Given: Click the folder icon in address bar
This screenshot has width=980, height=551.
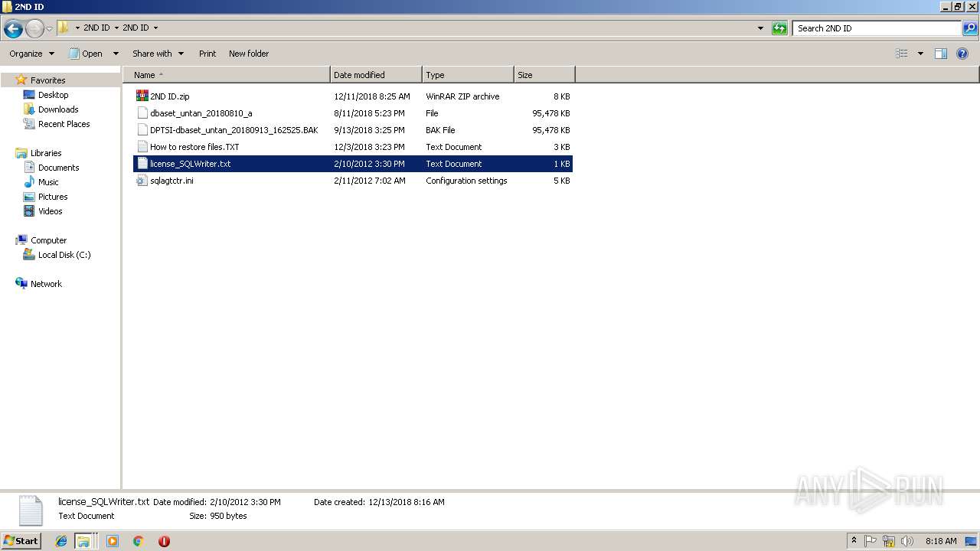Looking at the screenshot, I should [64, 28].
